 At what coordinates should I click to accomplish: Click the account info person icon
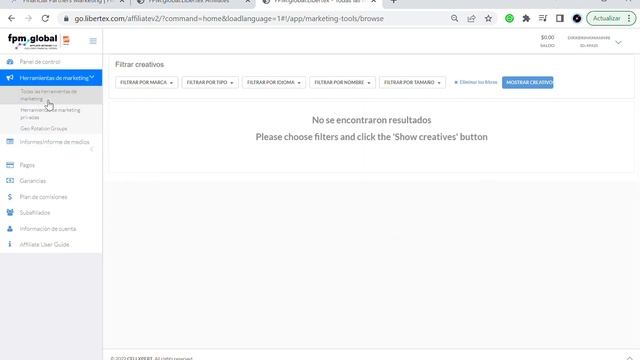pos(10,229)
